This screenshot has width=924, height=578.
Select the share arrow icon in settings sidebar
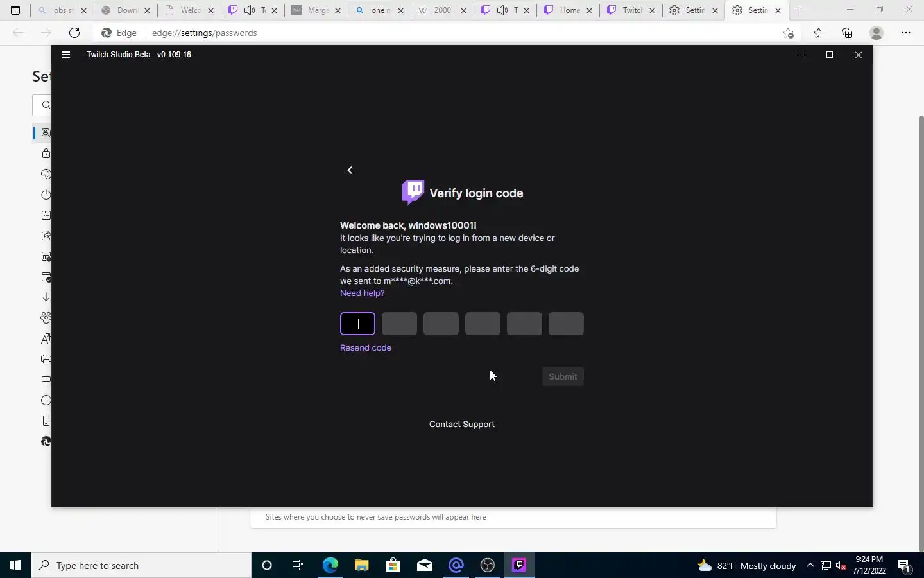coord(46,236)
